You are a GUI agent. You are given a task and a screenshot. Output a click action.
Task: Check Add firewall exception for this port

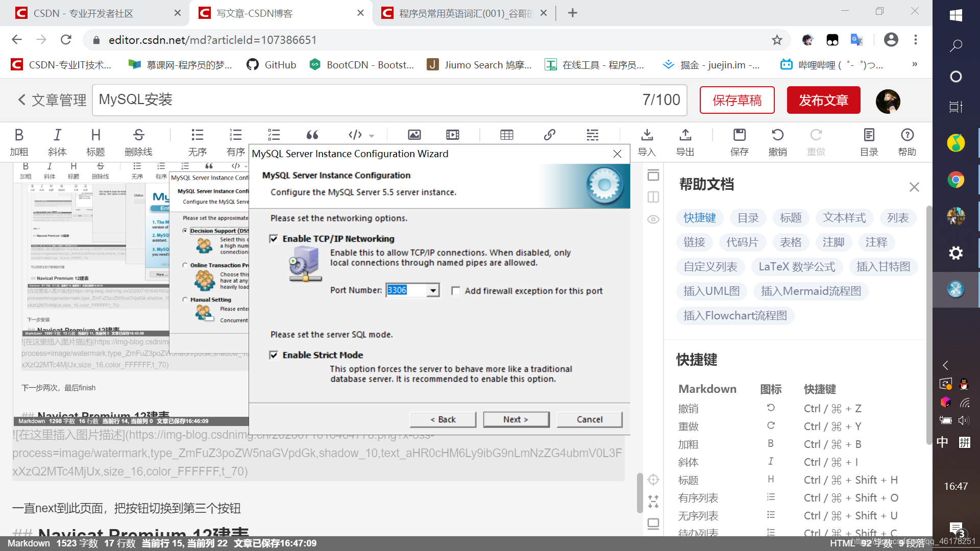pos(456,291)
